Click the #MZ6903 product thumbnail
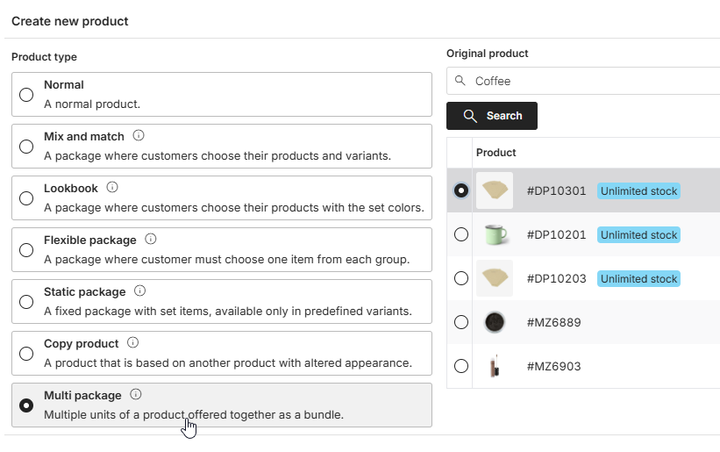Viewport: 720px width, 452px height. coord(494,366)
